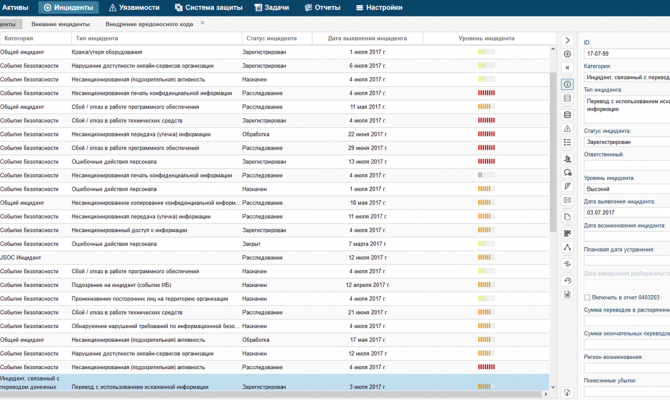
Task: Sort by the Тип инцидента column header
Action: click(x=156, y=38)
